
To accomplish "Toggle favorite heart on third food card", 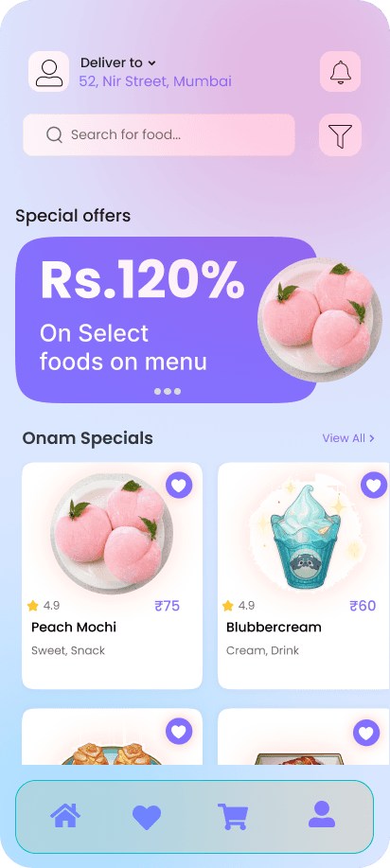I will click(x=179, y=732).
